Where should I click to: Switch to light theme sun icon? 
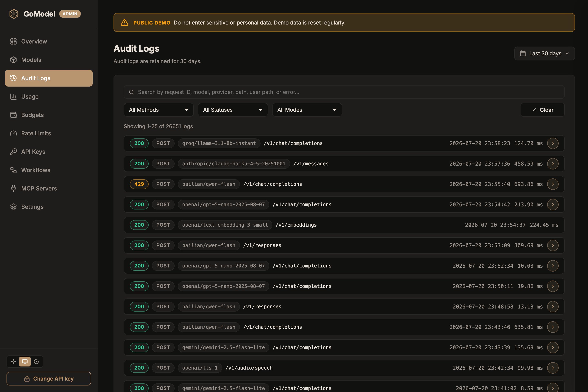click(13, 362)
